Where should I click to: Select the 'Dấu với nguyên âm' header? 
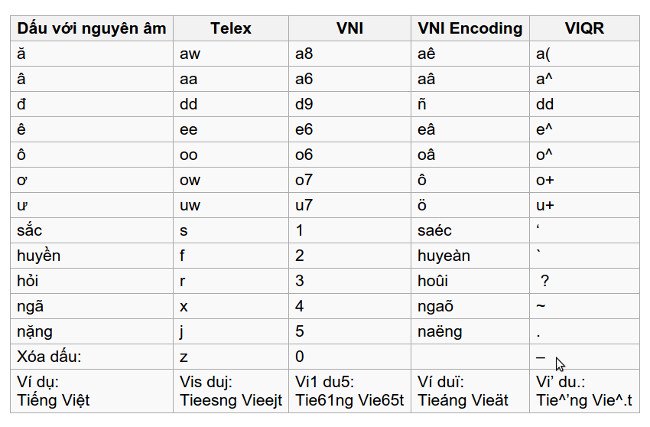point(92,28)
